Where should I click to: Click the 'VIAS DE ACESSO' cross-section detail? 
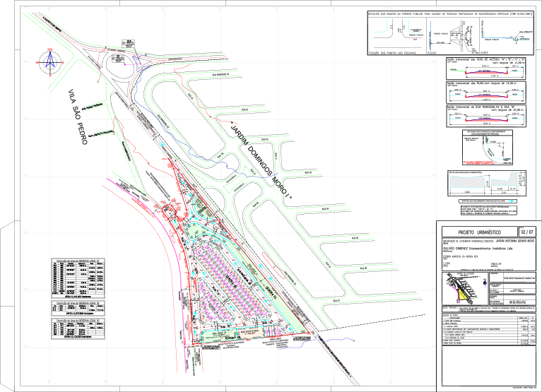point(486,68)
